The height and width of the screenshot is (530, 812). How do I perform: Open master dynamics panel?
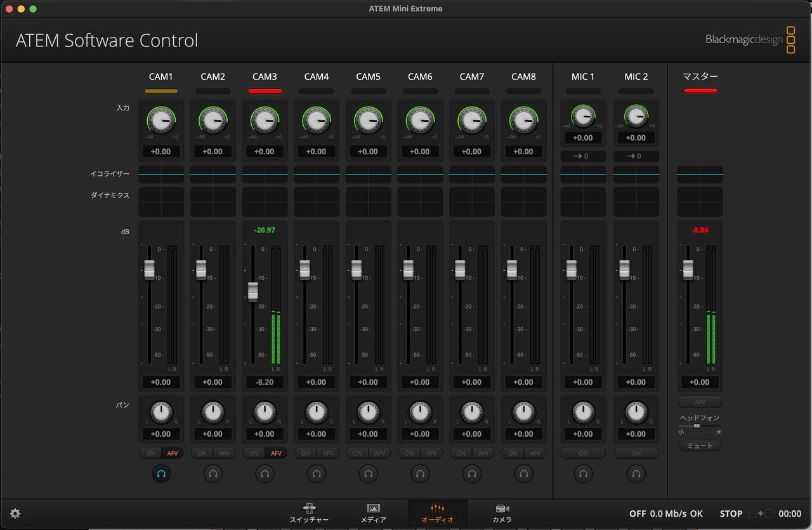pos(700,202)
